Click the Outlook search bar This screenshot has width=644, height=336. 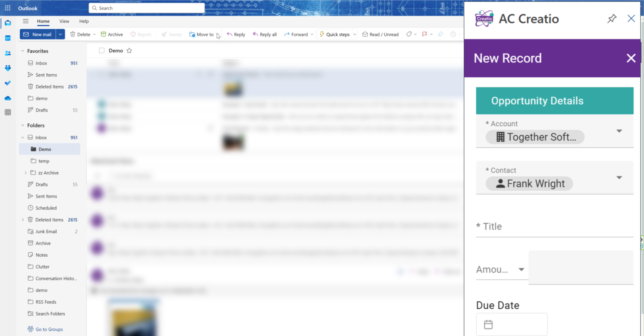click(146, 8)
